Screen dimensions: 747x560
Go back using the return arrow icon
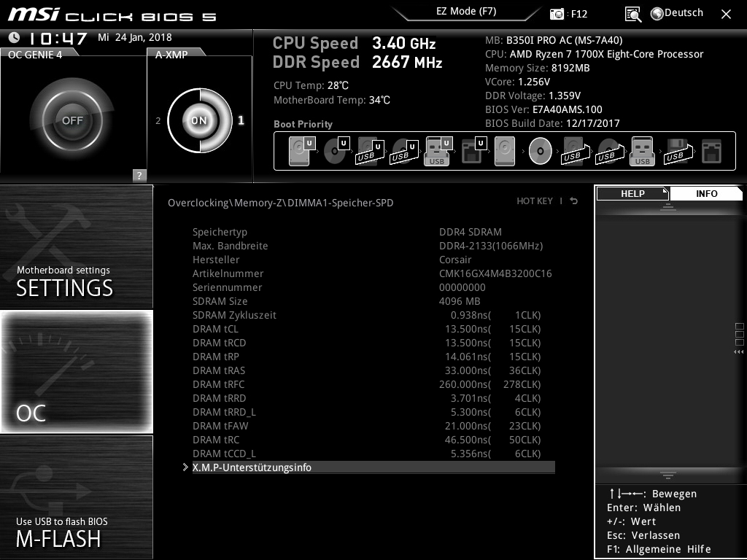(x=574, y=201)
